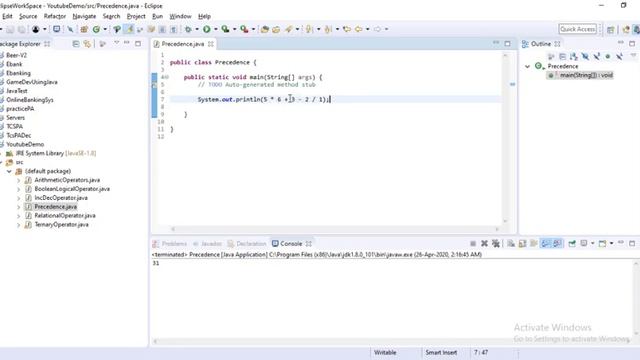Toggle Scroll Lock in Console toolbar
Image resolution: width=640 pixels, height=360 pixels.
click(522, 244)
